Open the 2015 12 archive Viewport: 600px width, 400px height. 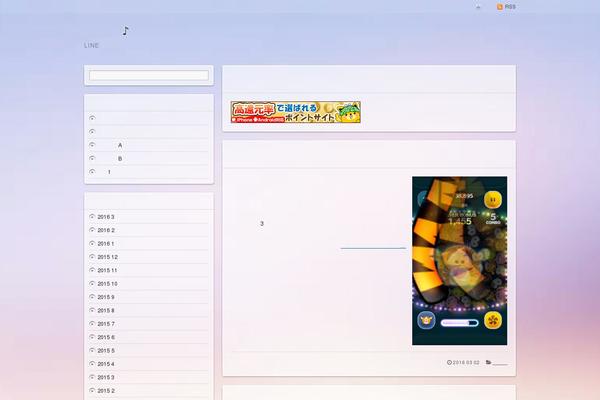click(x=108, y=257)
